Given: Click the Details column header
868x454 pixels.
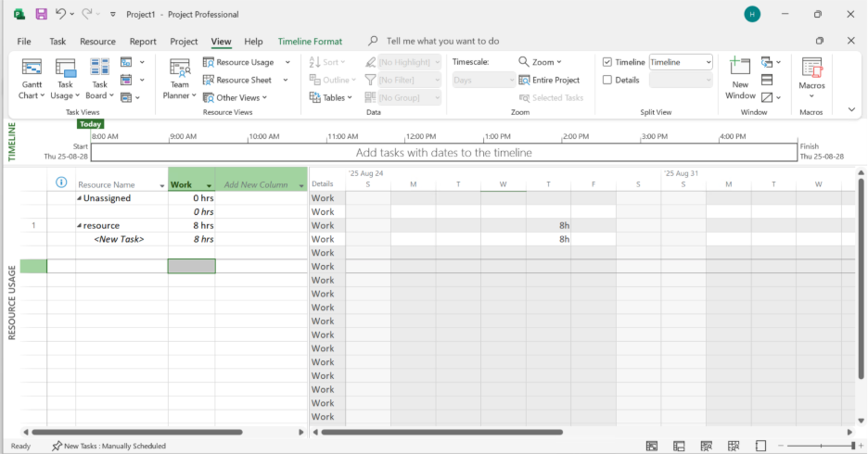Looking at the screenshot, I should coord(322,183).
